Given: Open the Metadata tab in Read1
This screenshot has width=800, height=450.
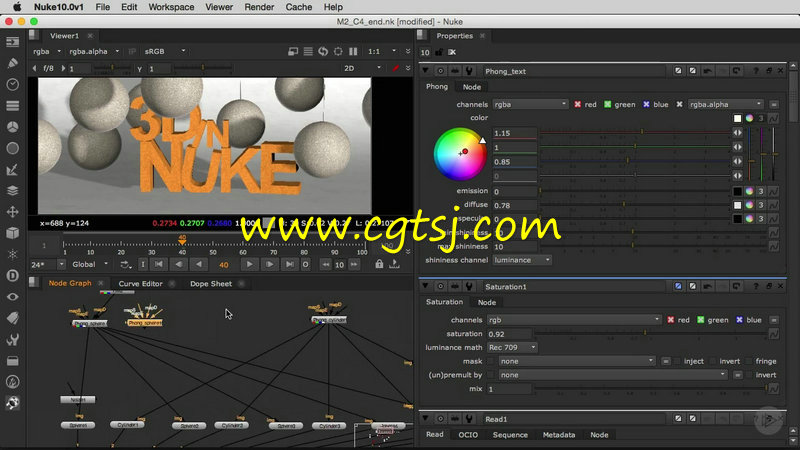Looking at the screenshot, I should 559,435.
